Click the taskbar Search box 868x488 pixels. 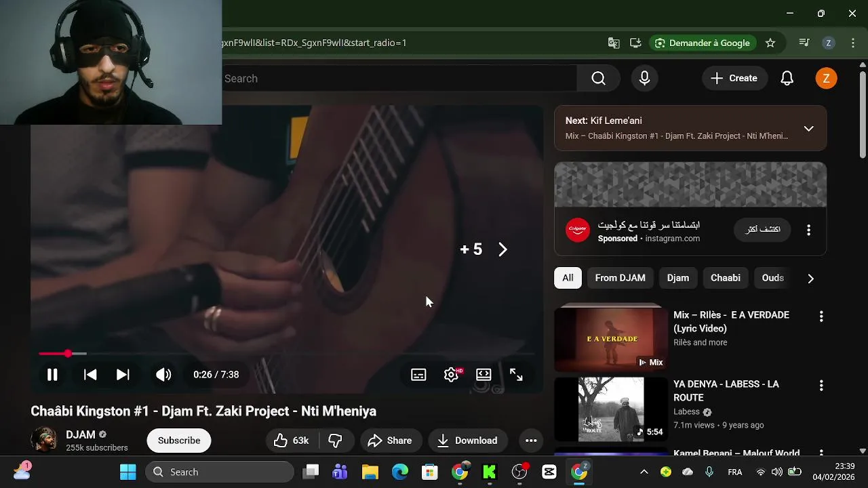[220, 472]
